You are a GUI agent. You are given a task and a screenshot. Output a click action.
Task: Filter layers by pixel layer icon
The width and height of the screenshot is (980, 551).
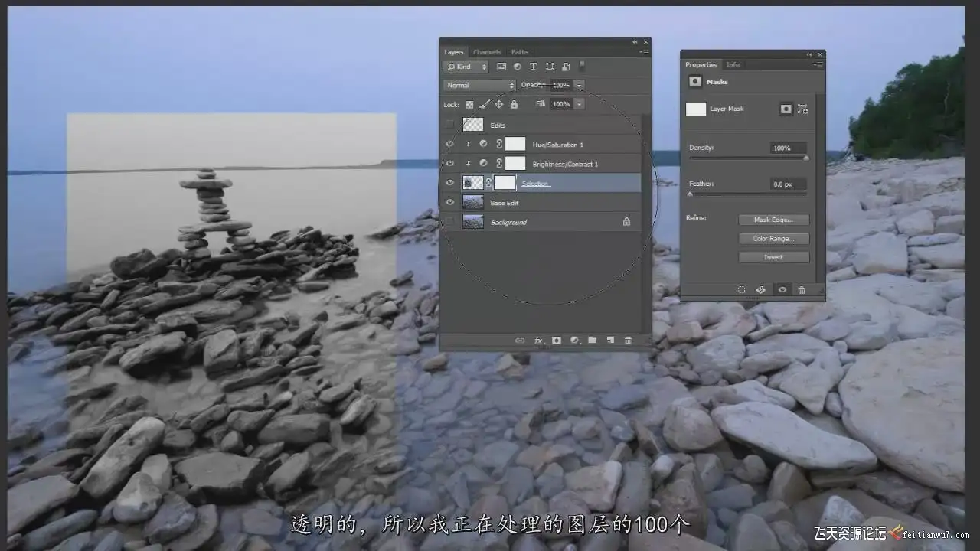pos(501,67)
